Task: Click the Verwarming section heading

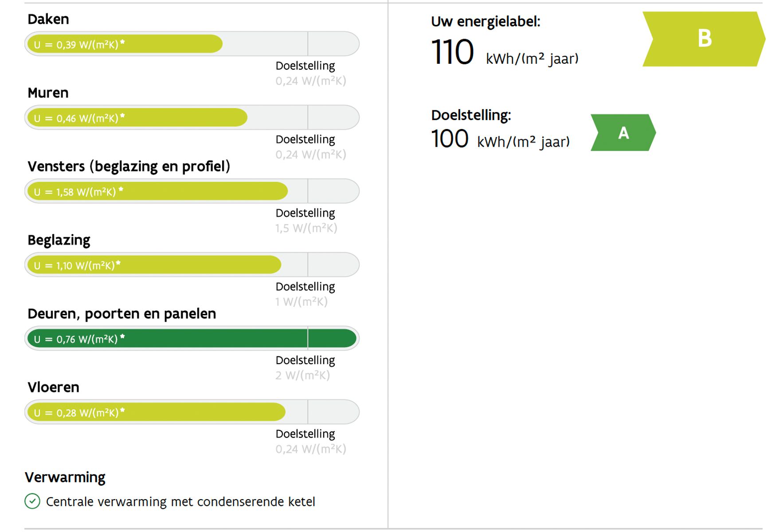Action: click(65, 477)
